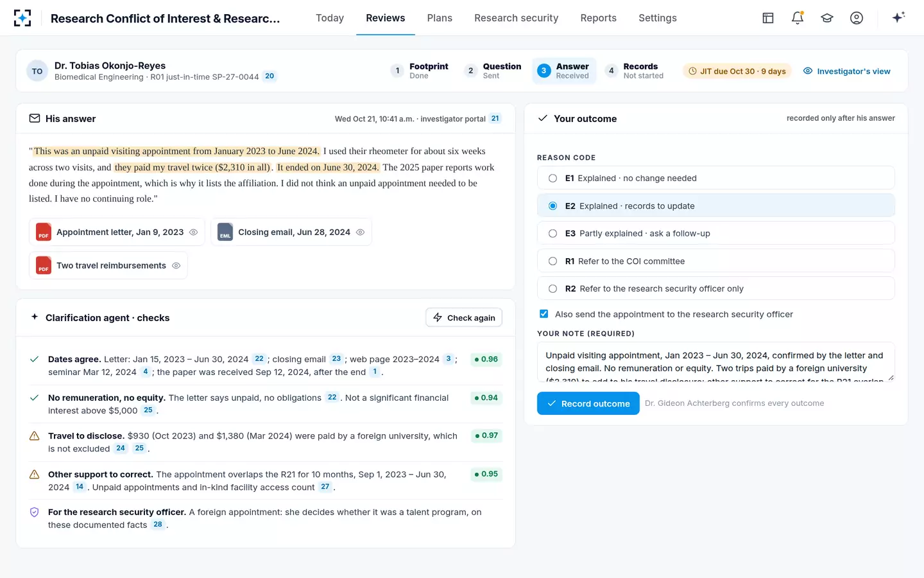924x578 pixels.
Task: Select R2 Refer to research security officer only
Action: point(715,288)
